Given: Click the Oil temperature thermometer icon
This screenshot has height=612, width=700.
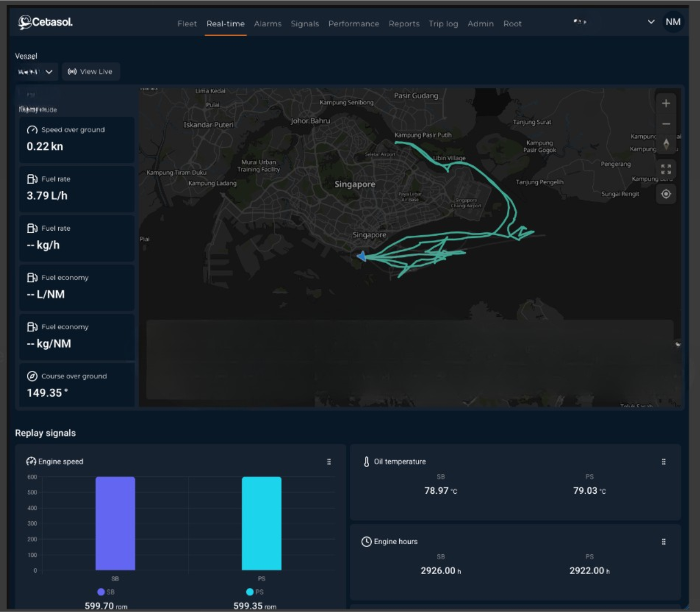Looking at the screenshot, I should [x=367, y=462].
